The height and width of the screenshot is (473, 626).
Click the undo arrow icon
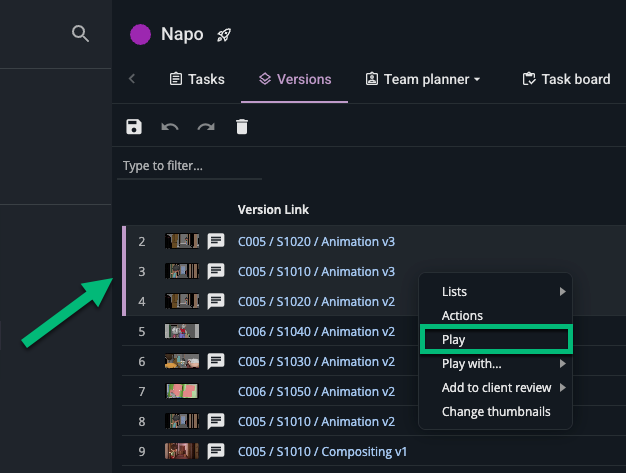(170, 127)
